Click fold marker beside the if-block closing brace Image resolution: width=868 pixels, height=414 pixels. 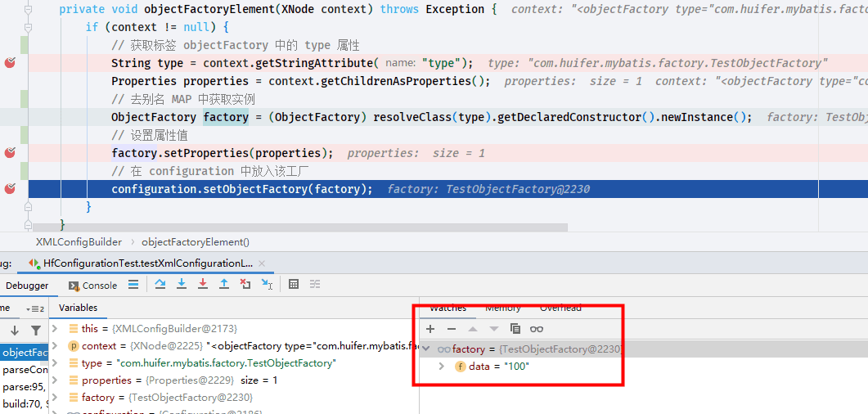[x=29, y=206]
